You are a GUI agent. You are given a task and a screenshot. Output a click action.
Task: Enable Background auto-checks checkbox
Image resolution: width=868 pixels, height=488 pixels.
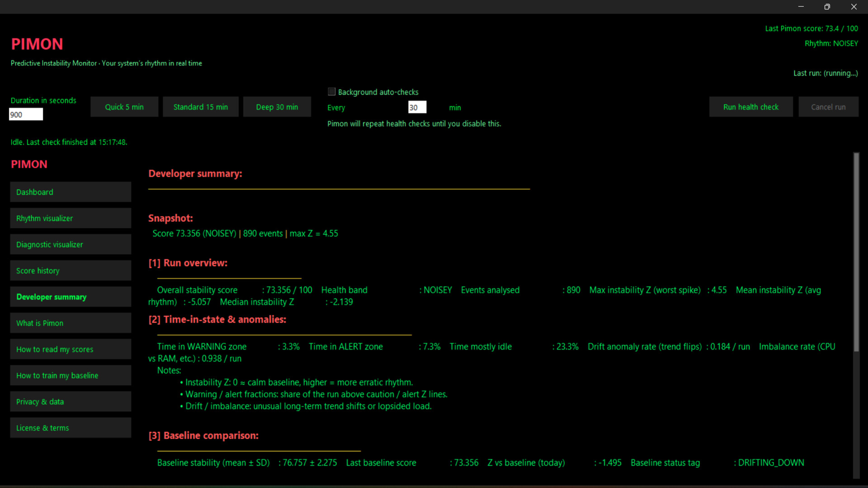pyautogui.click(x=332, y=92)
